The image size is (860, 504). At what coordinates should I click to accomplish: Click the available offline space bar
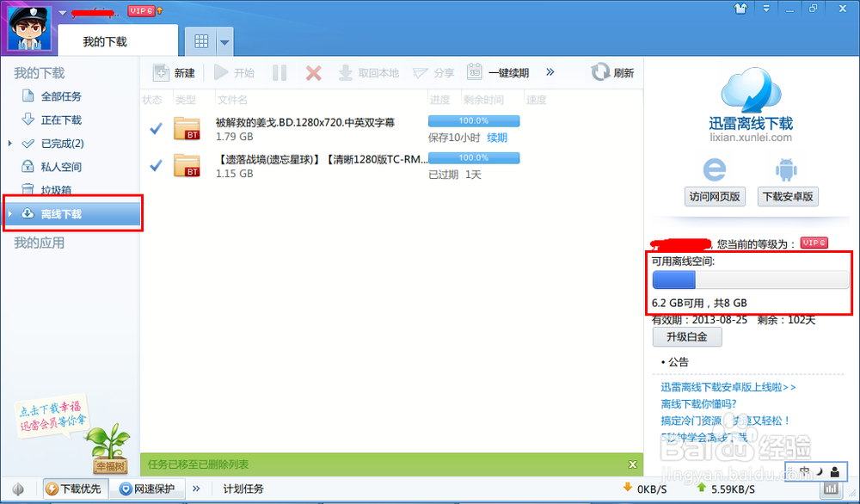point(750,280)
